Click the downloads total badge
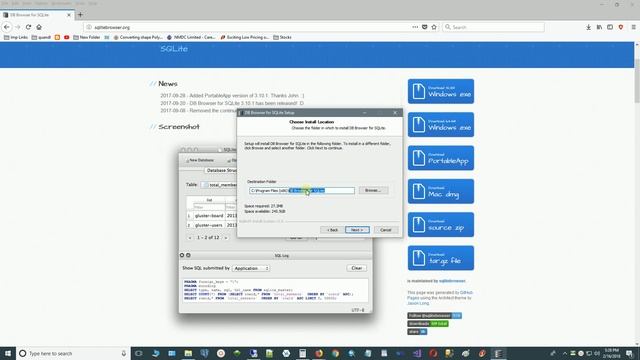This screenshot has width=640, height=360. coord(427,324)
